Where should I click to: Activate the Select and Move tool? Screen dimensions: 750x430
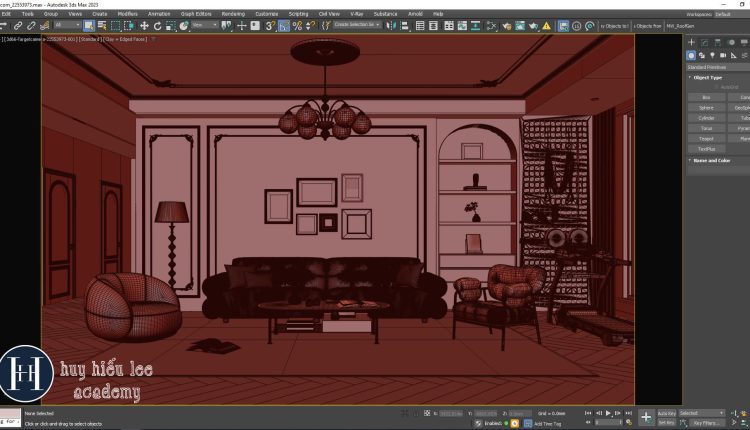144,25
